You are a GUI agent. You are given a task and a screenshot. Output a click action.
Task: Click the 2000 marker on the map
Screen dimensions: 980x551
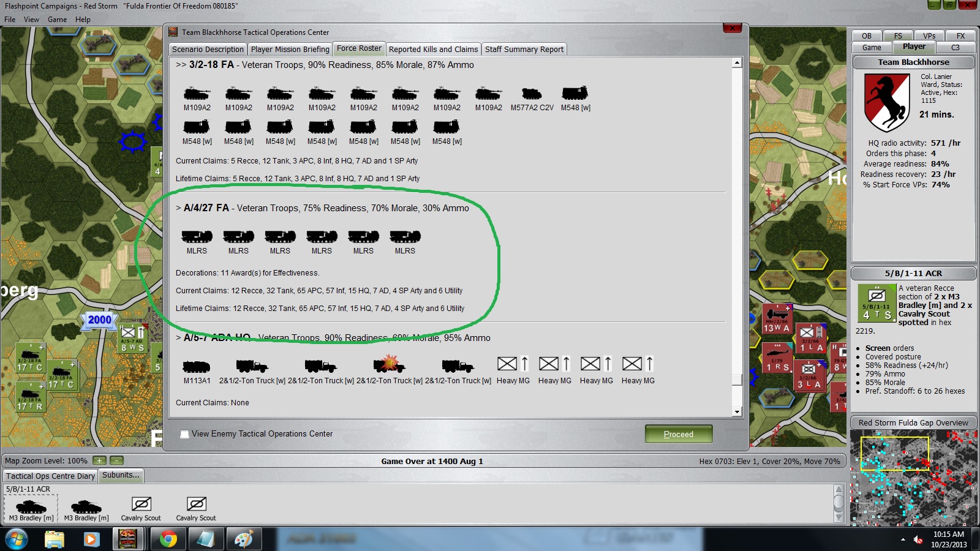click(99, 320)
